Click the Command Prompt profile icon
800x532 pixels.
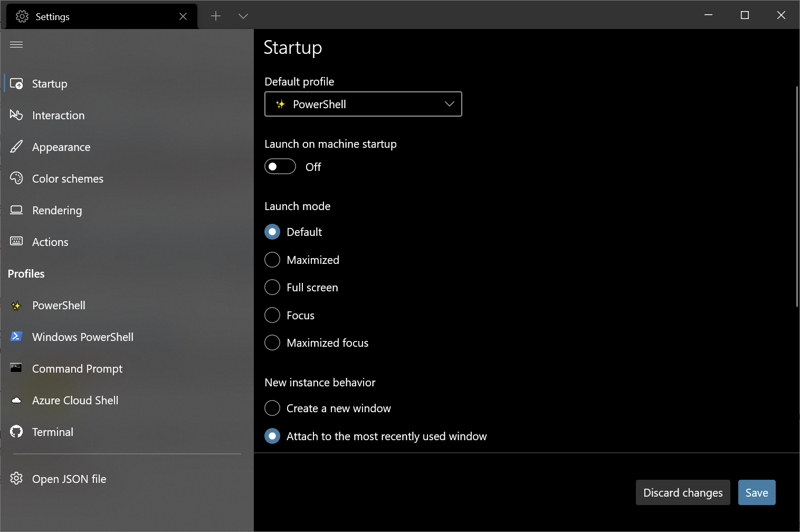(x=16, y=368)
